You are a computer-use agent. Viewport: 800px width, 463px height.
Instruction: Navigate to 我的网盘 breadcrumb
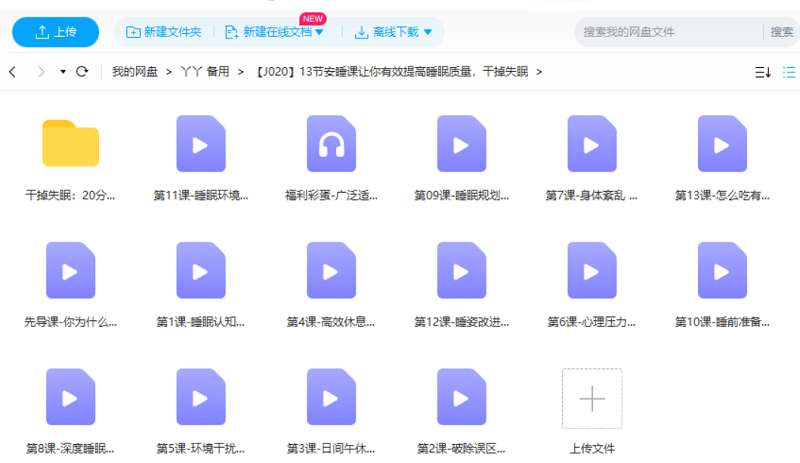(135, 72)
